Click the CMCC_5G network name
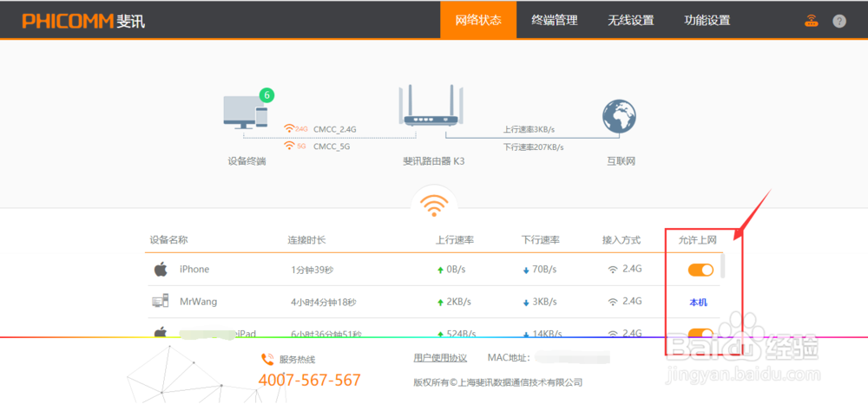Viewport: 868px width, 404px height. [332, 147]
